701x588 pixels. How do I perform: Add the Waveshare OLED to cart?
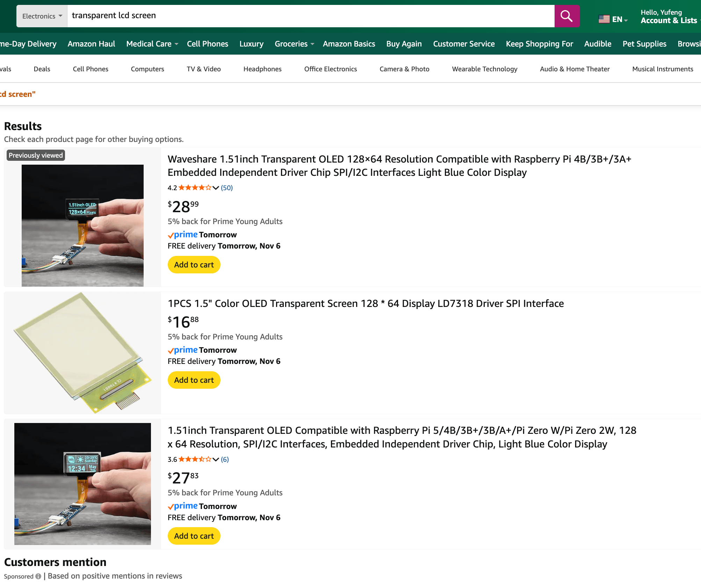point(194,265)
